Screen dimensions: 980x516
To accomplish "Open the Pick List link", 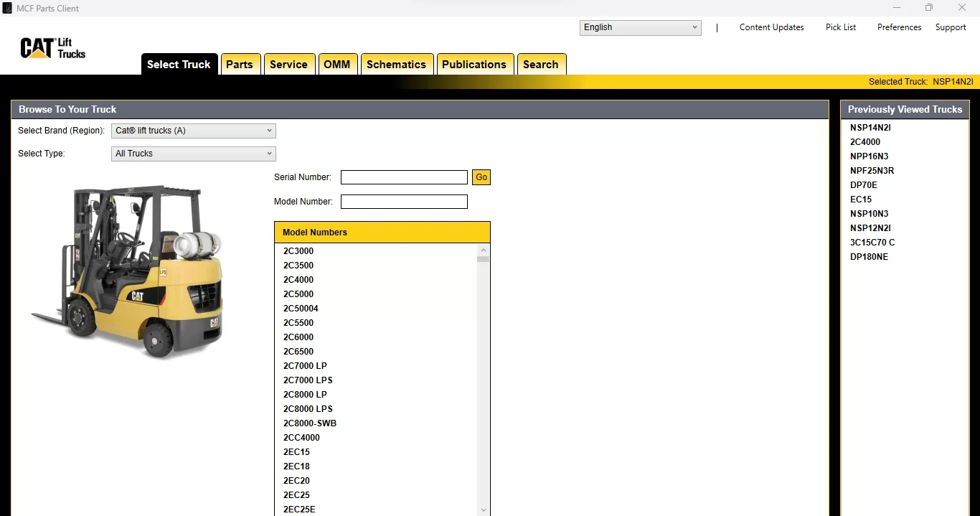I will 841,27.
